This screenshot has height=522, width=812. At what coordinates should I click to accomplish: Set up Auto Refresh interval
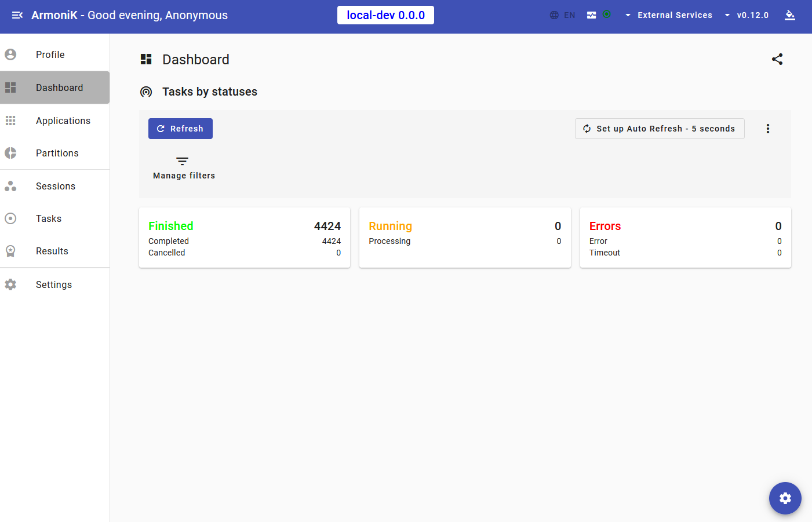(660, 129)
